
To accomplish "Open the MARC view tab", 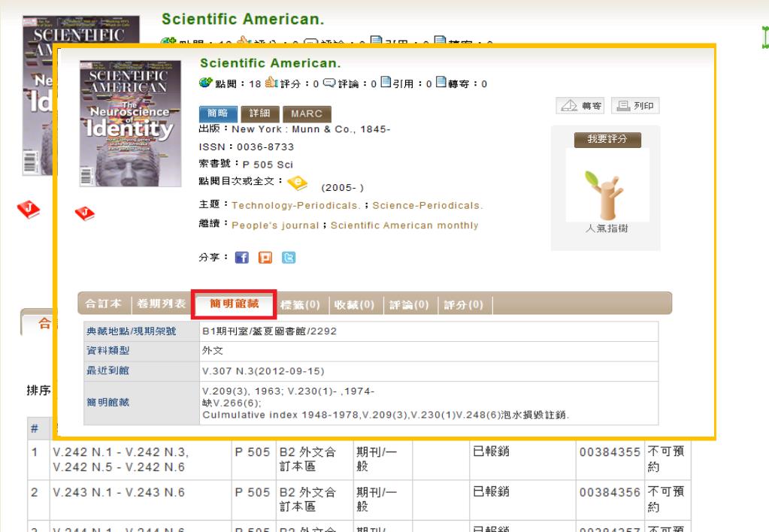I will [x=307, y=113].
